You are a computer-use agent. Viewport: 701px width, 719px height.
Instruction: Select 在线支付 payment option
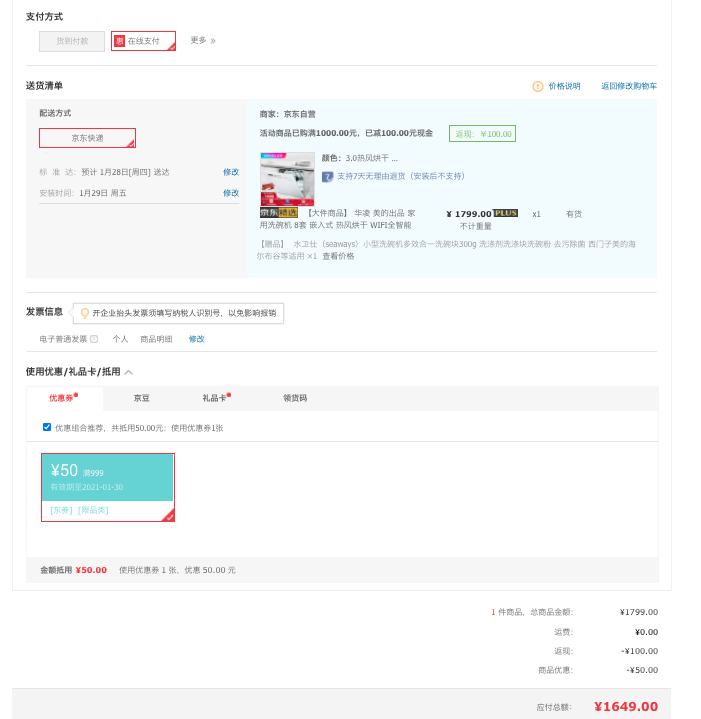(143, 41)
